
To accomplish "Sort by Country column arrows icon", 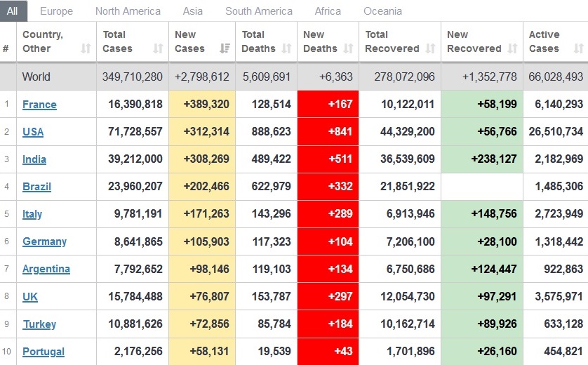I will pos(86,48).
